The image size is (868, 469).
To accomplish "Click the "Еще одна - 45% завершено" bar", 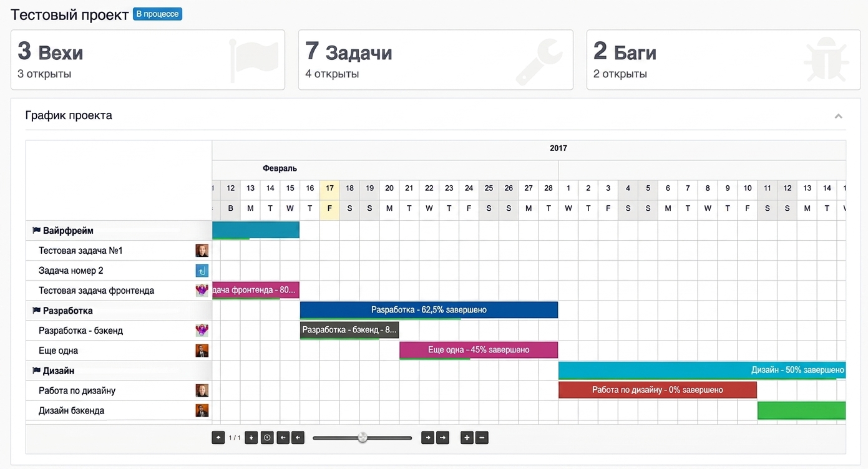I will coord(479,350).
